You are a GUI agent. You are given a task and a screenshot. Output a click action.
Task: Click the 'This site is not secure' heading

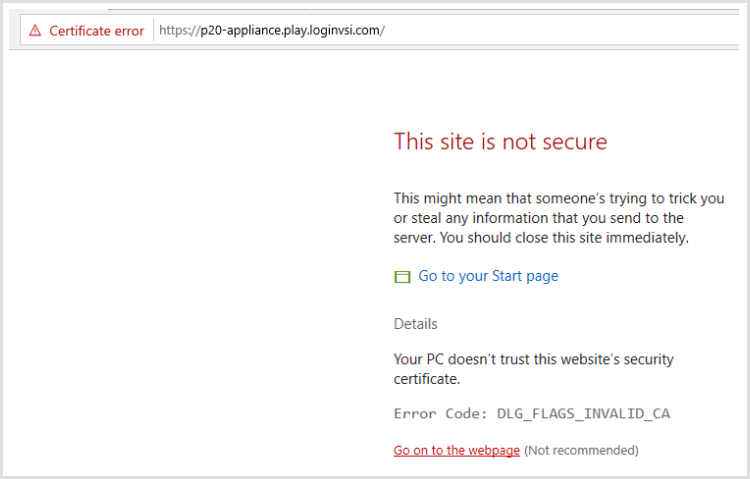[x=500, y=142]
